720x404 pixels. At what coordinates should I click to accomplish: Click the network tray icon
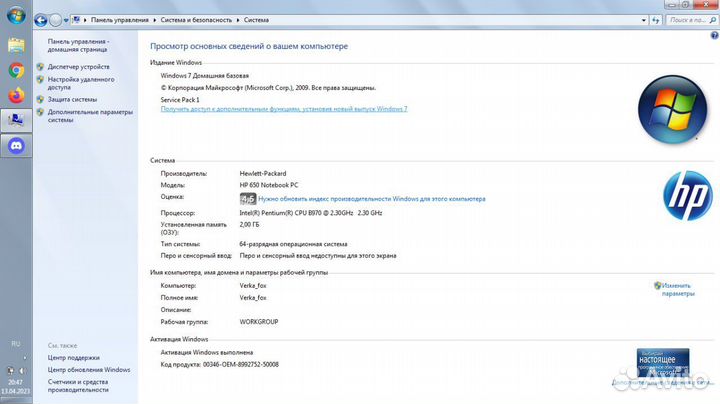coord(11,370)
